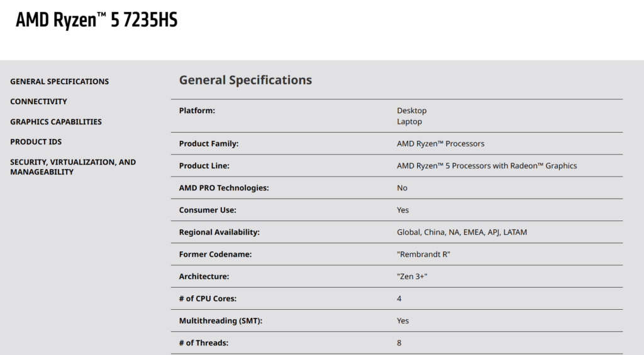Select Regional Availability value text
This screenshot has height=355, width=644.
462,232
